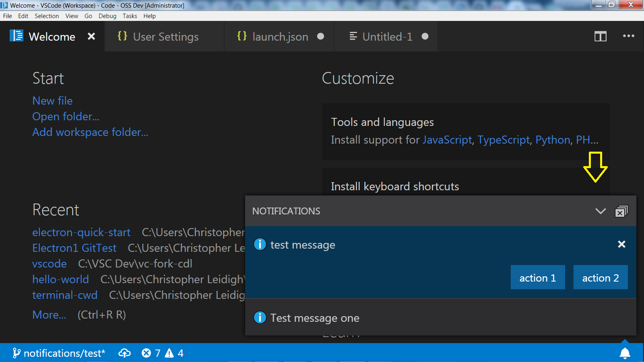Open the New file link
Screen dimensions: 644x362
(52, 101)
